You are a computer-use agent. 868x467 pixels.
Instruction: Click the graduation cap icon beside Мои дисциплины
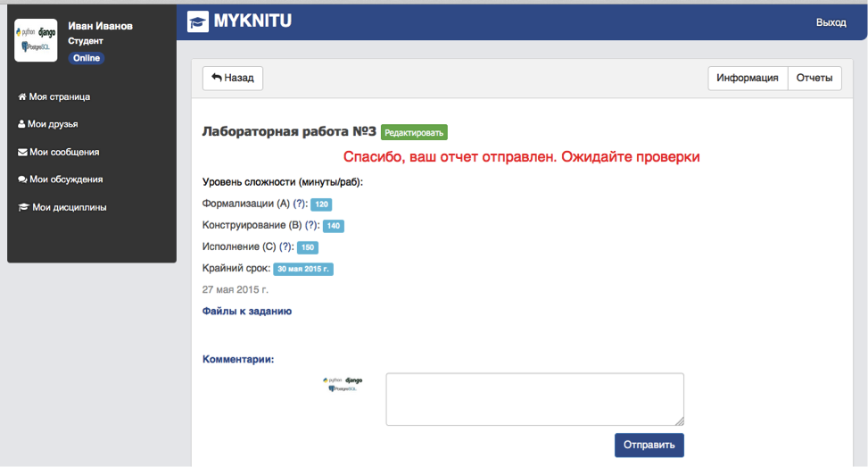23,207
